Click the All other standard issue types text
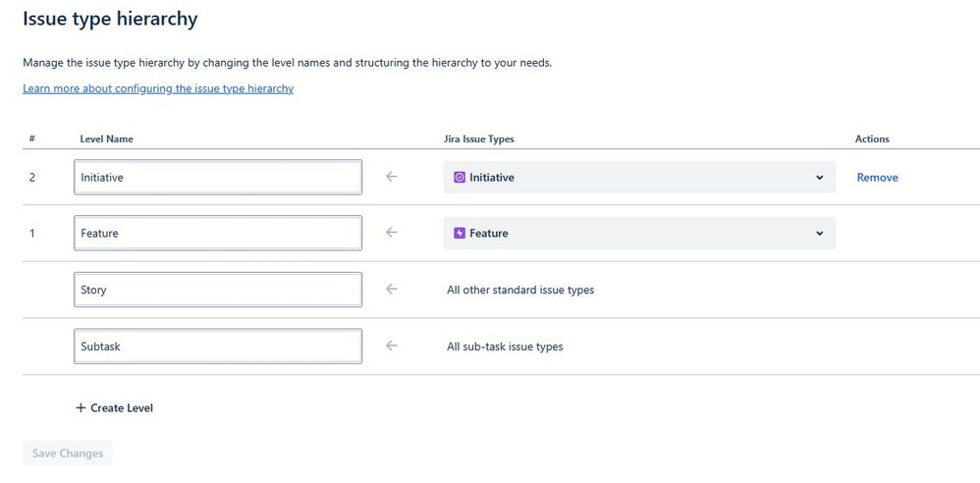Viewport: 980px width, 483px height. pos(520,290)
